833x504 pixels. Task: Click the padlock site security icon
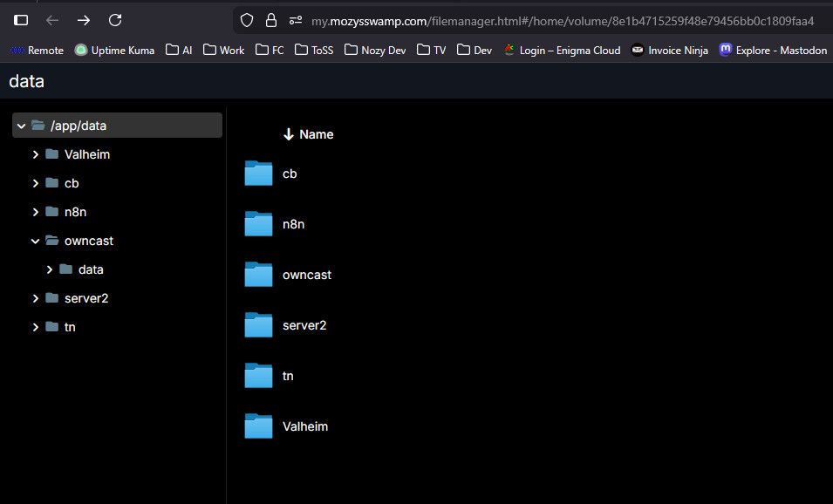coord(271,20)
